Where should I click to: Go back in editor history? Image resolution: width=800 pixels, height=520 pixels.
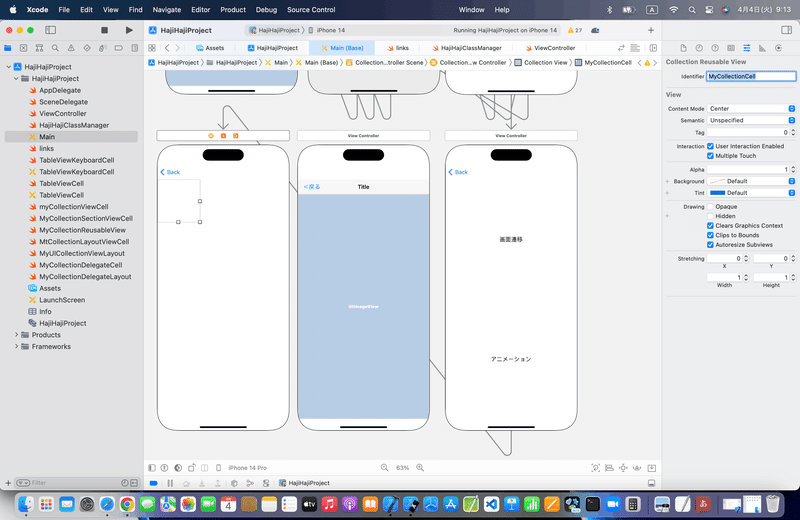tap(167, 48)
